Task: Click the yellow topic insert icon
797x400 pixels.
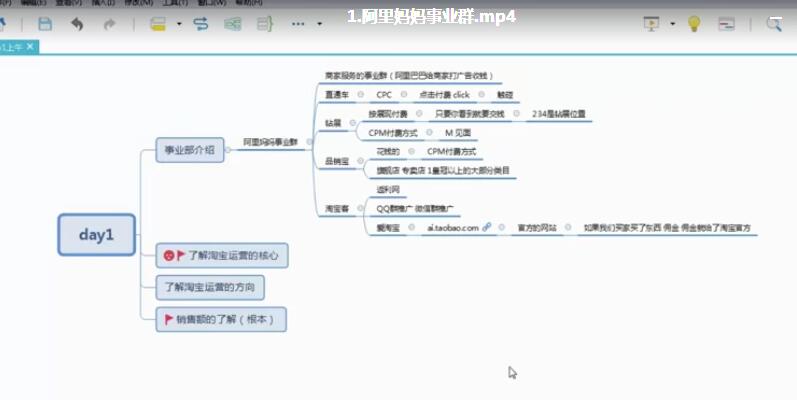Action: coord(158,23)
